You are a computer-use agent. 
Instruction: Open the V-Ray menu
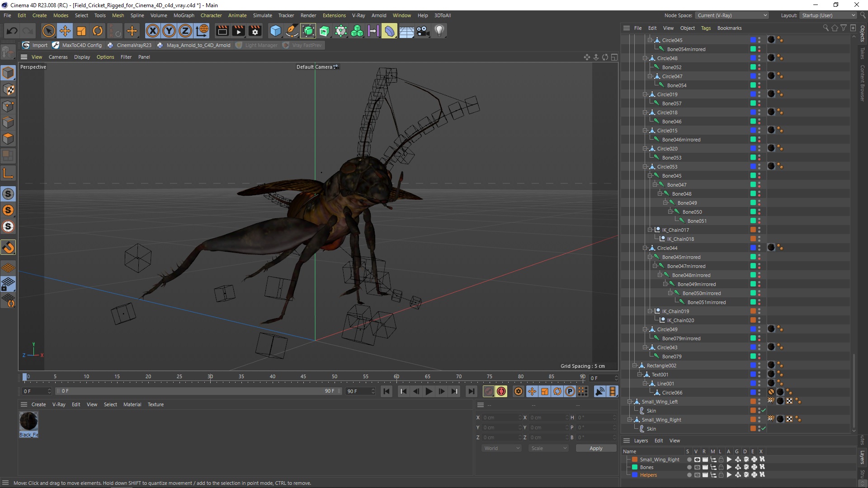click(358, 15)
